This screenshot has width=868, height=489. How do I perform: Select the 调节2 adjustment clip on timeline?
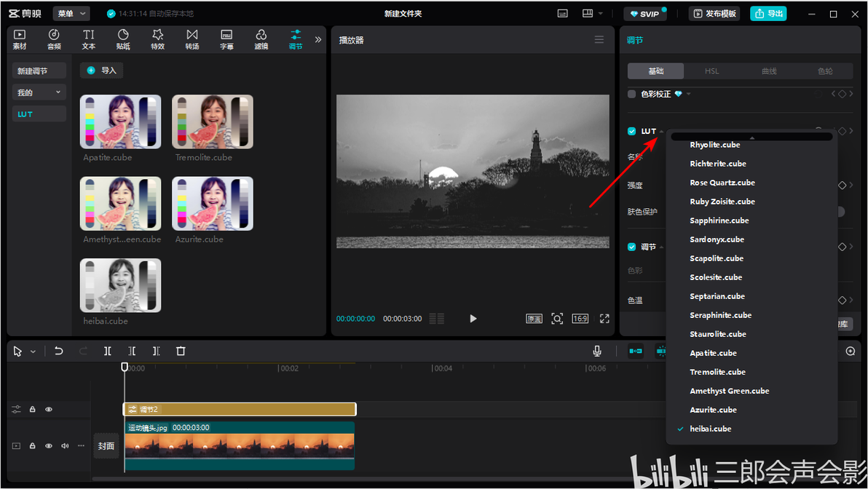click(x=239, y=410)
